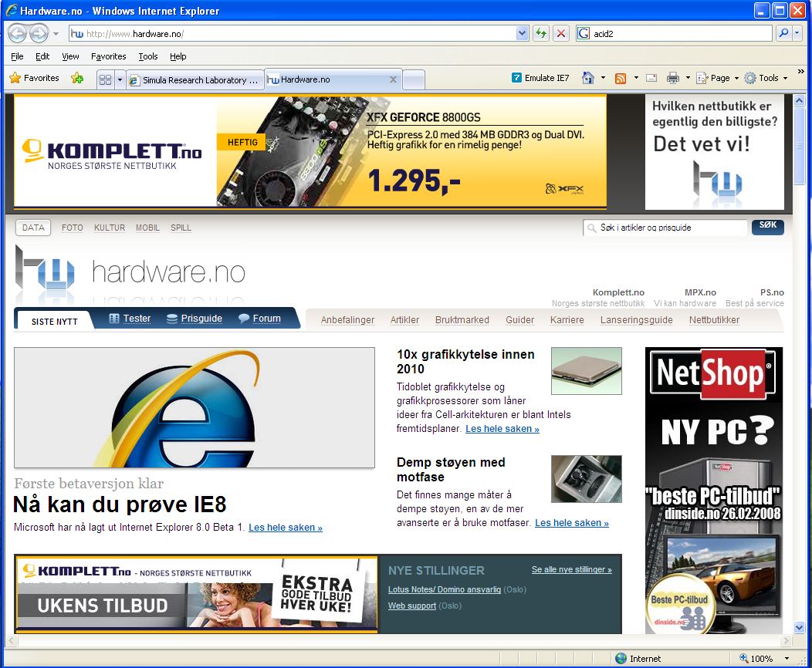The image size is (812, 668).
Task: Open the Anbefalinger link
Action: (x=347, y=320)
